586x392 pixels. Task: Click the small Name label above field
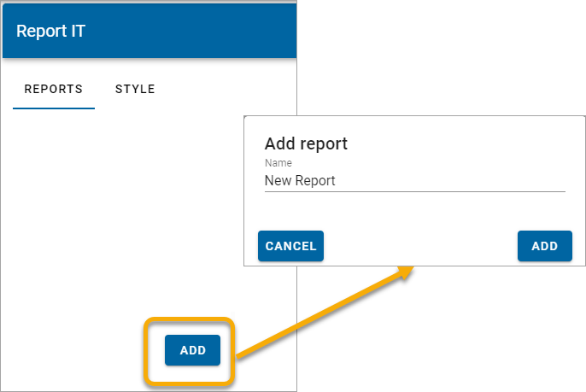[x=278, y=163]
